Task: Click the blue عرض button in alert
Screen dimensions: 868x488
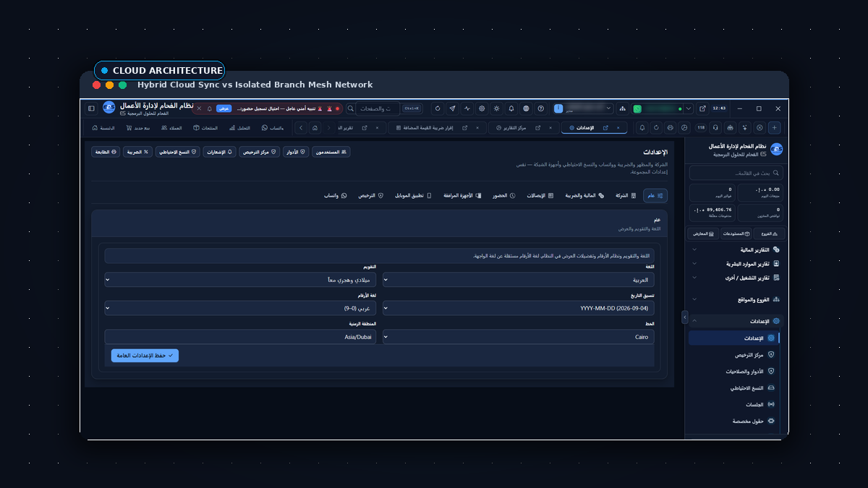Action: [224, 108]
